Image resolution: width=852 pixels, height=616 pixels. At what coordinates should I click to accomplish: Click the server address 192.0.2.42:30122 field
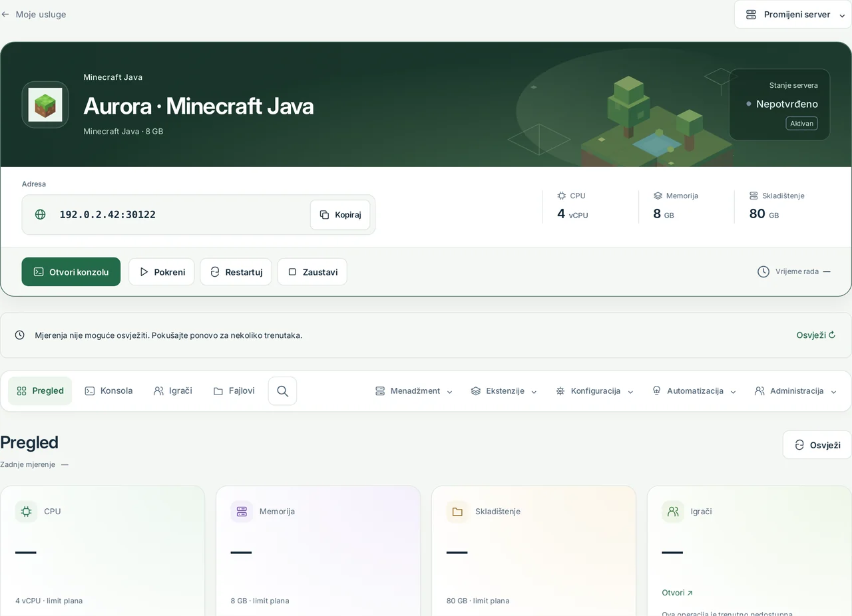(198, 215)
